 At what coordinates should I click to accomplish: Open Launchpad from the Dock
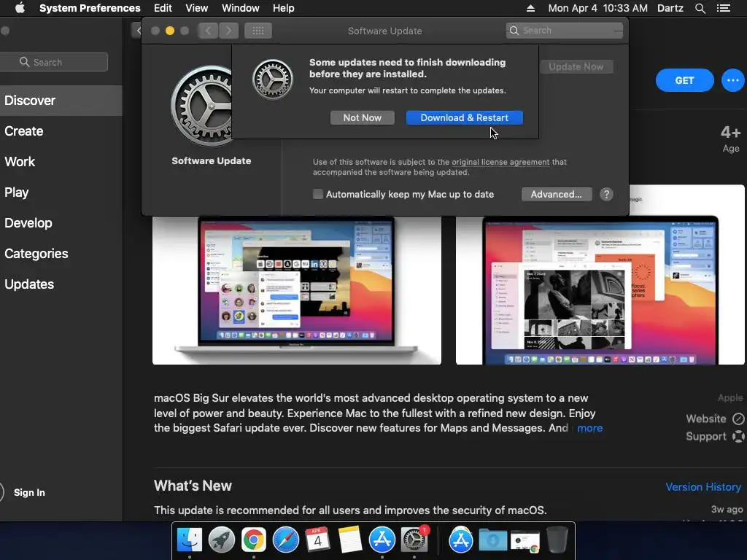222,540
